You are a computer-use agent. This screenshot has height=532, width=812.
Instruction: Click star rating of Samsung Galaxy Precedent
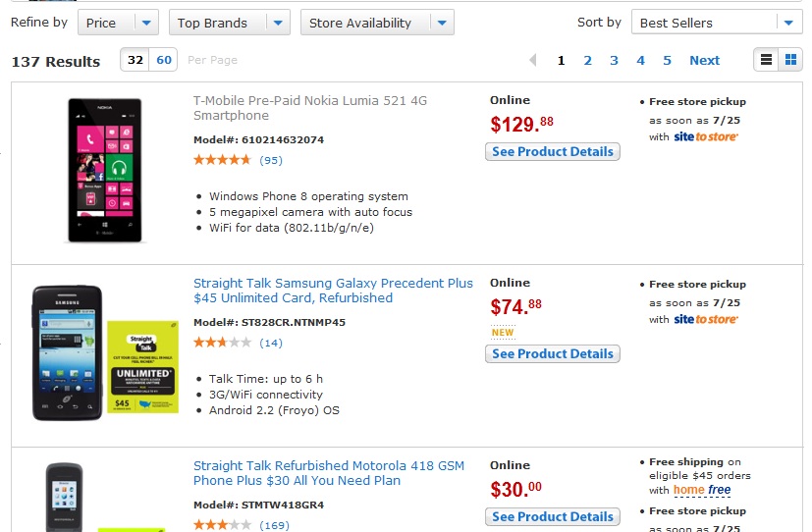222,343
